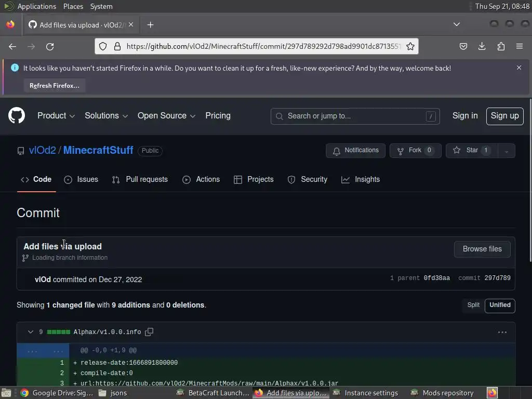Click the clock showing Thu Sep 21, 08:48
532x399 pixels.
(502, 6)
